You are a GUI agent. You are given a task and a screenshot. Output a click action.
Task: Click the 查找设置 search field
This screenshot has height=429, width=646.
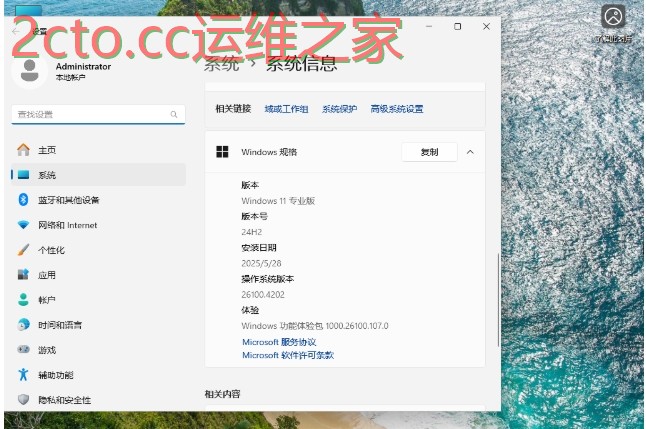pos(98,114)
